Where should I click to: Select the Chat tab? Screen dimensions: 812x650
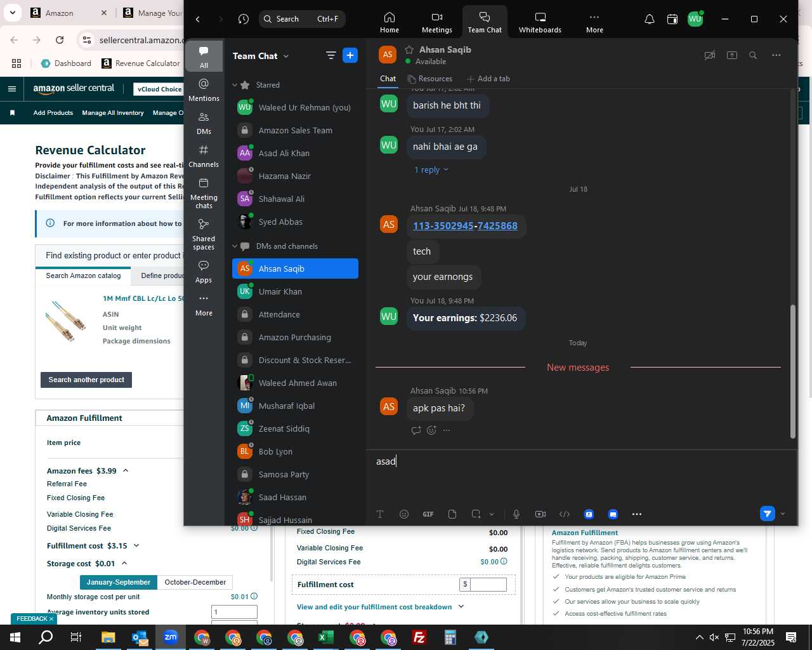tap(388, 79)
